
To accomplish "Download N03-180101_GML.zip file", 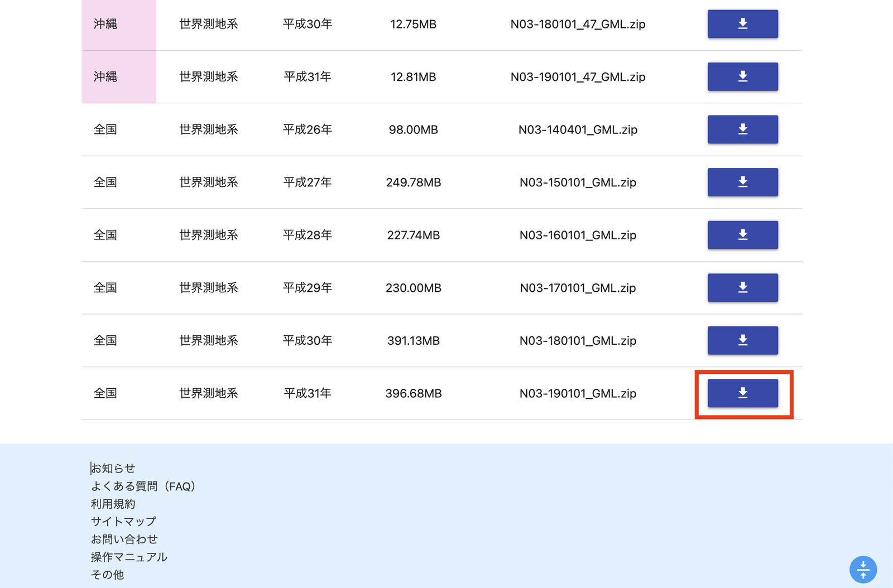I will [x=742, y=340].
